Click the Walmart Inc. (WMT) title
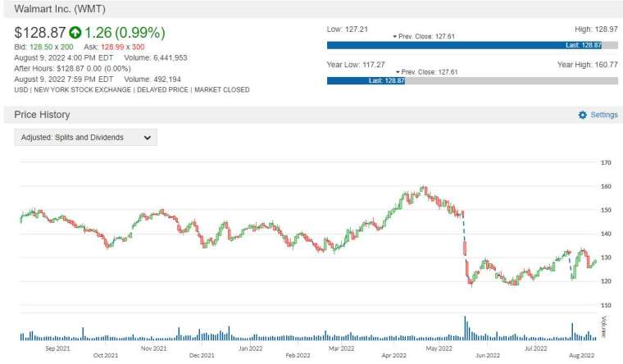The width and height of the screenshot is (623, 364). [x=60, y=9]
